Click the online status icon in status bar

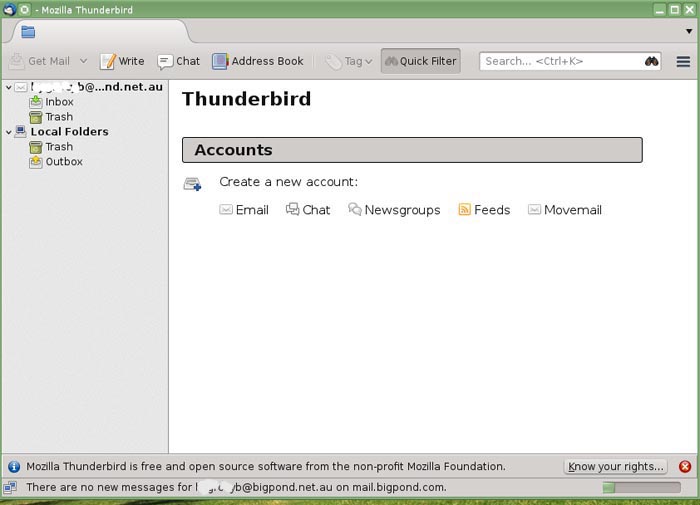(10, 487)
